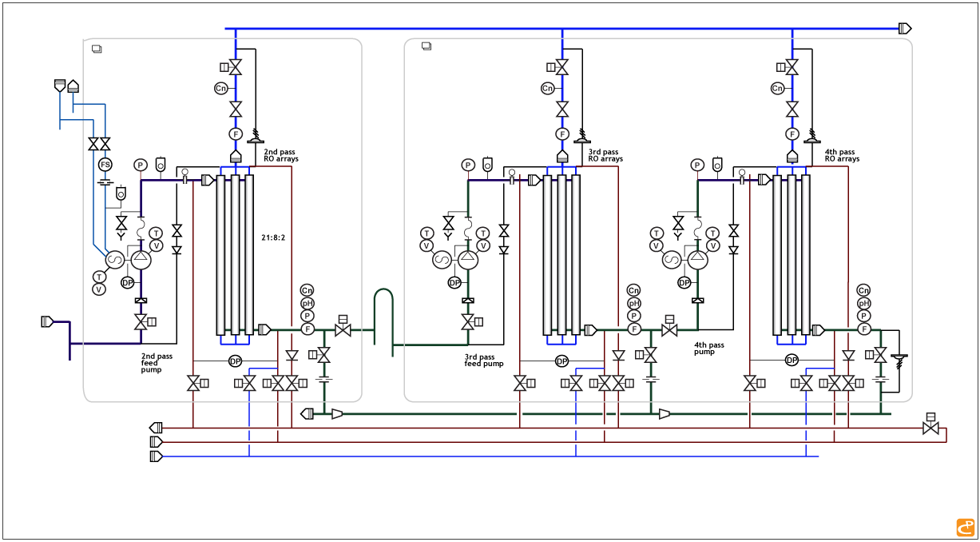
Task: Click the stacked-pages icon in the 2nd pass frame
Action: click(97, 49)
